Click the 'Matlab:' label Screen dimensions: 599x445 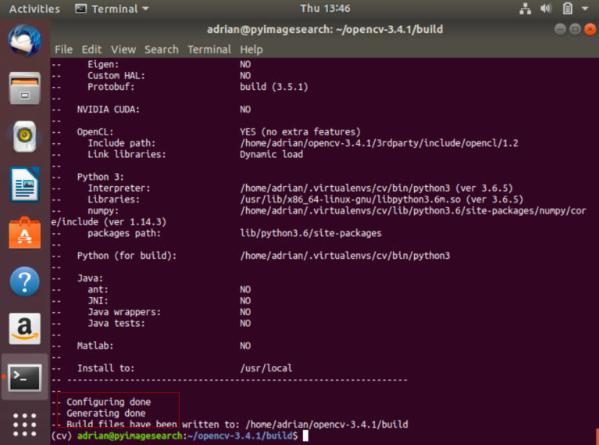(95, 346)
